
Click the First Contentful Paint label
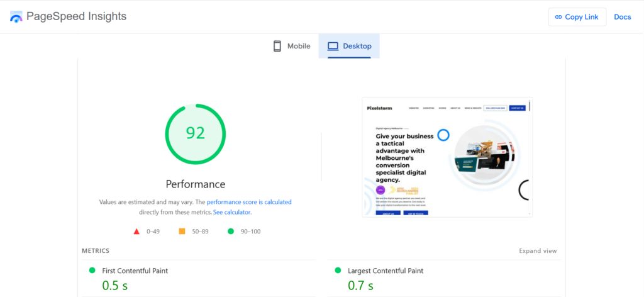135,271
